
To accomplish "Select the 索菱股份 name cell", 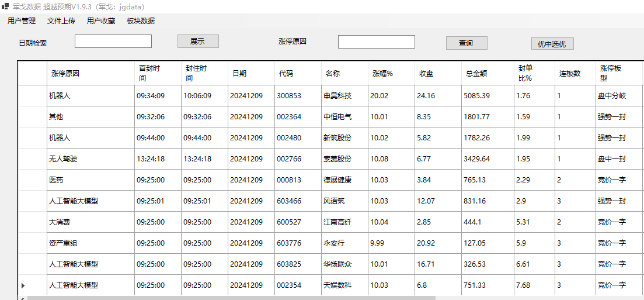I will point(344,159).
